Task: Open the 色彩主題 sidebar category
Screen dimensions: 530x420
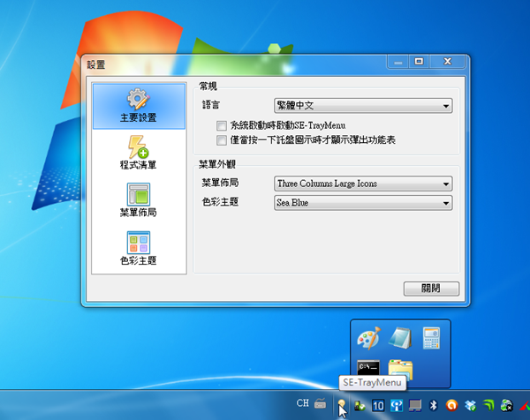Action: click(139, 249)
